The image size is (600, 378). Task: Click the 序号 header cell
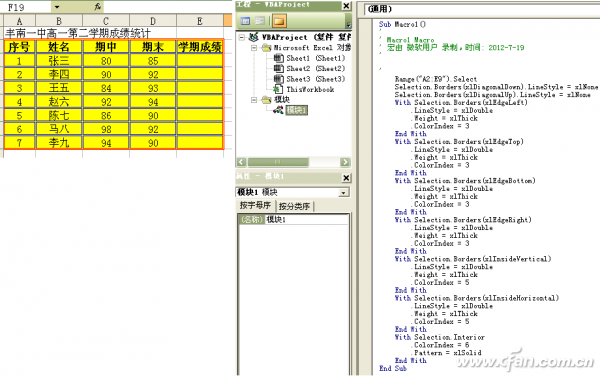coord(19,47)
